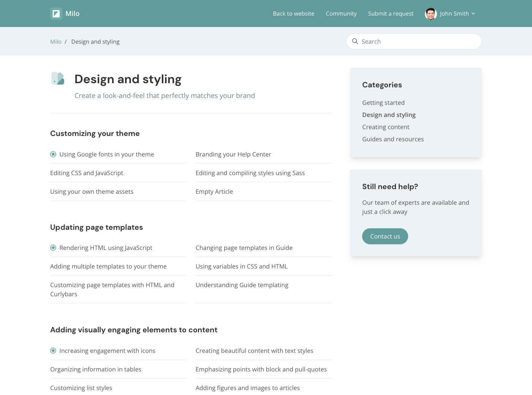Open Guides and resources category
Viewport: 532px width, 395px height.
[x=393, y=139]
